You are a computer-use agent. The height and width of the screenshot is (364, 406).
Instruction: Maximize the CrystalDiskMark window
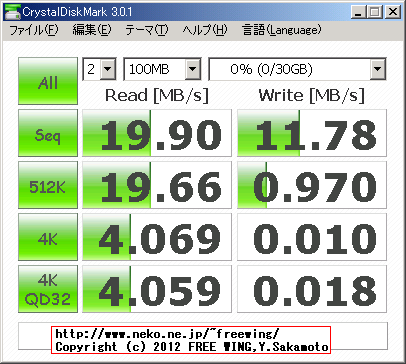click(x=374, y=12)
